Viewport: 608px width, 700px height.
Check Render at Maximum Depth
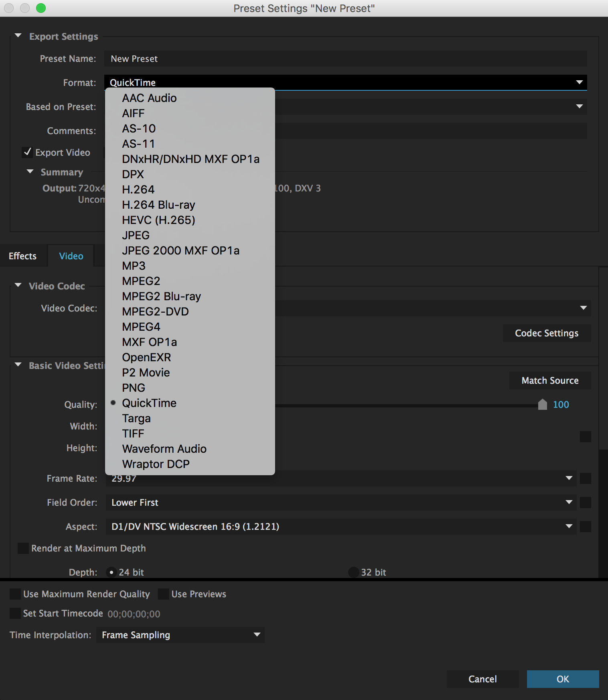click(23, 548)
